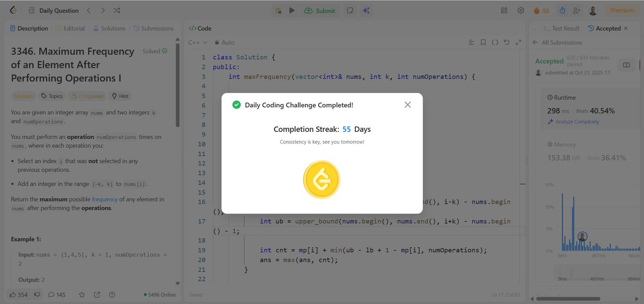
Task: Close the Accepted tab
Action: click(x=626, y=28)
